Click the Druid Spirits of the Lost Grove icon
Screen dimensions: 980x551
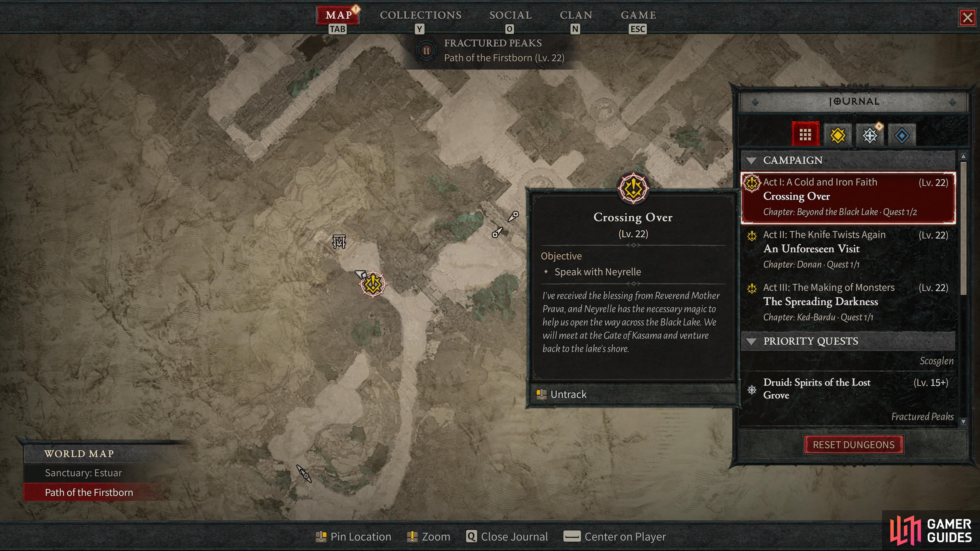pyautogui.click(x=752, y=389)
